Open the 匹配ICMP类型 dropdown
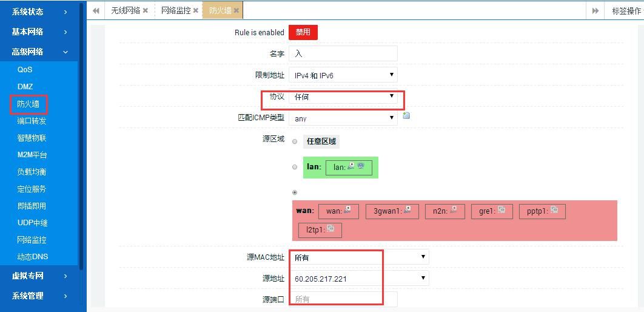Viewport: 644px width, 312px height. coord(343,118)
